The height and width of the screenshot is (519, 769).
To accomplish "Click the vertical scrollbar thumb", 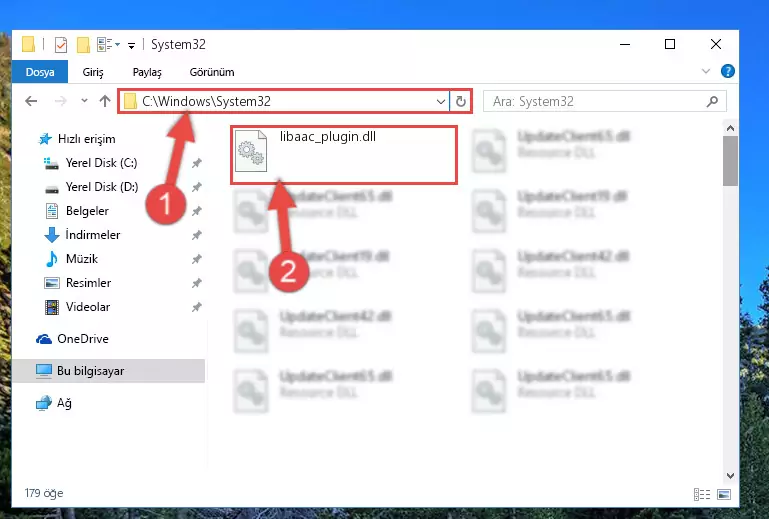I will pos(730,161).
